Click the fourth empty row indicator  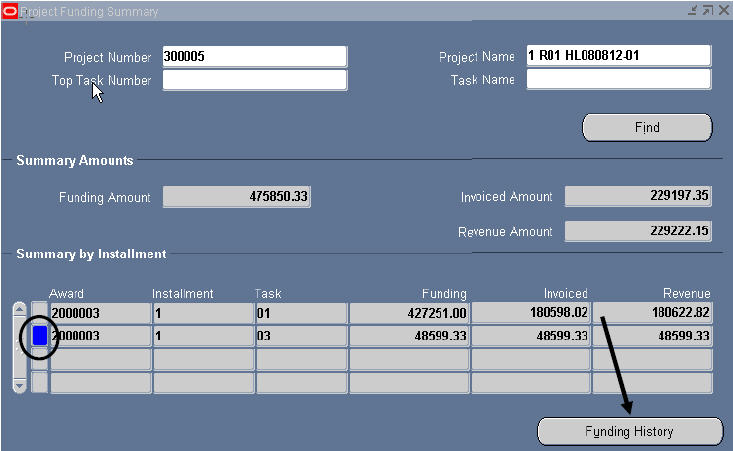coord(40,382)
